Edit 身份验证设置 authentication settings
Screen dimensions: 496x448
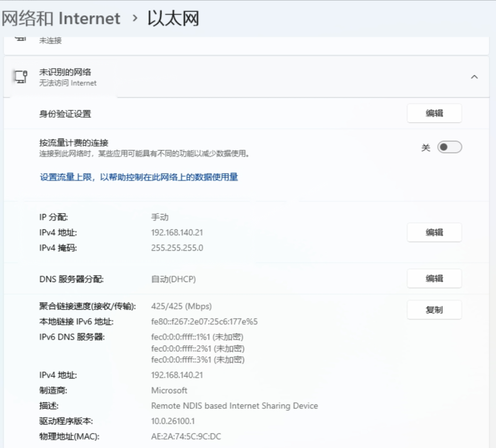point(434,113)
